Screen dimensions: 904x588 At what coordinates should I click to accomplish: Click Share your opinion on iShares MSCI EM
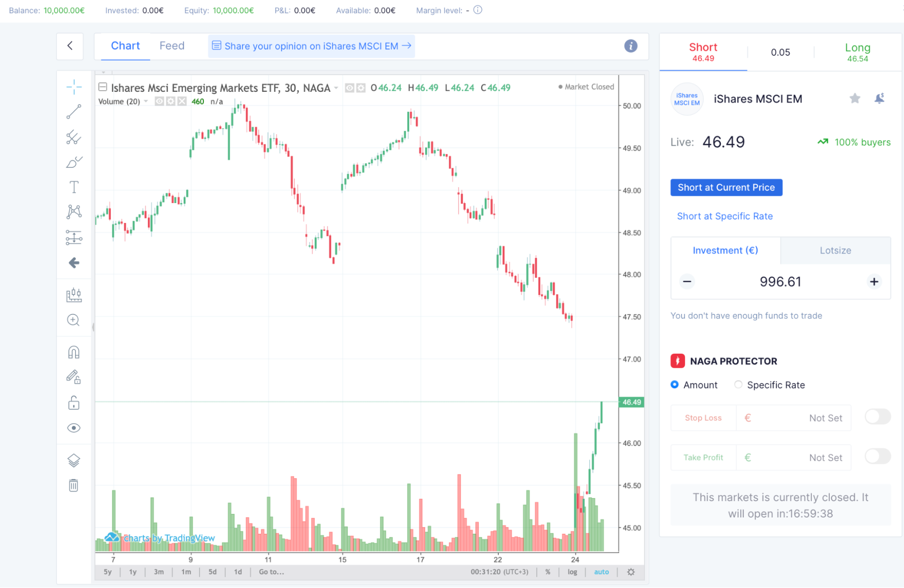pyautogui.click(x=312, y=46)
